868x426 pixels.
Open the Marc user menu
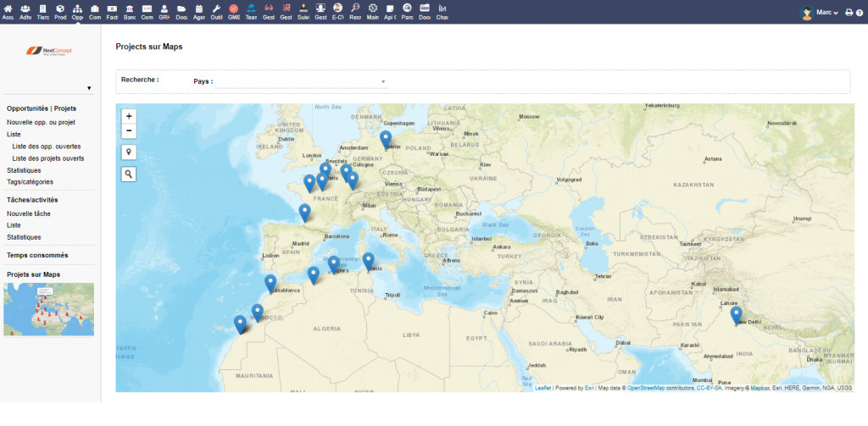[x=821, y=12]
